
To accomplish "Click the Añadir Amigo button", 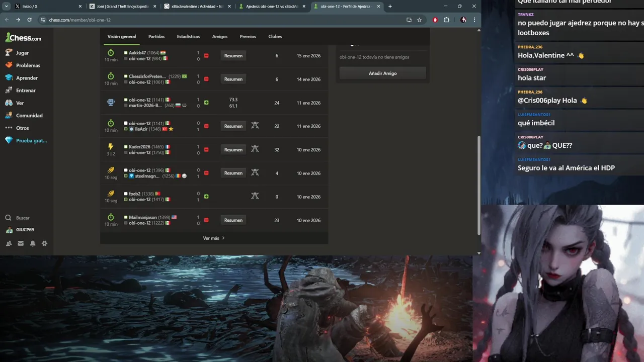I will (383, 73).
